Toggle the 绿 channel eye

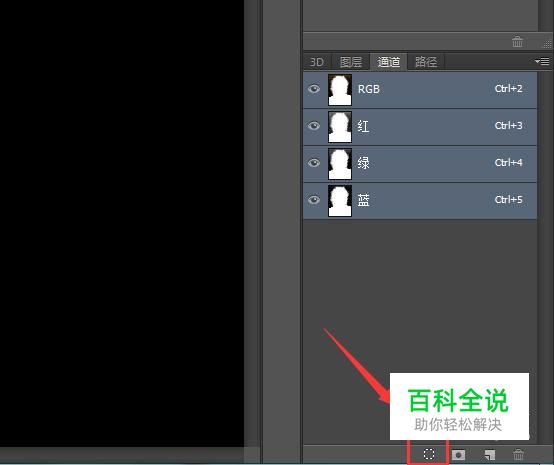click(314, 163)
